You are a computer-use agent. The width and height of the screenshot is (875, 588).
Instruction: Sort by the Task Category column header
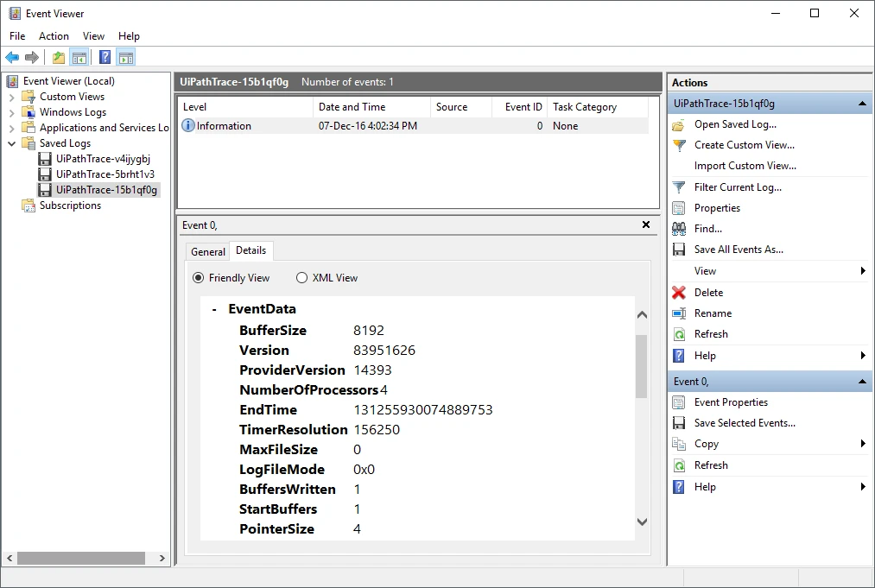598,107
